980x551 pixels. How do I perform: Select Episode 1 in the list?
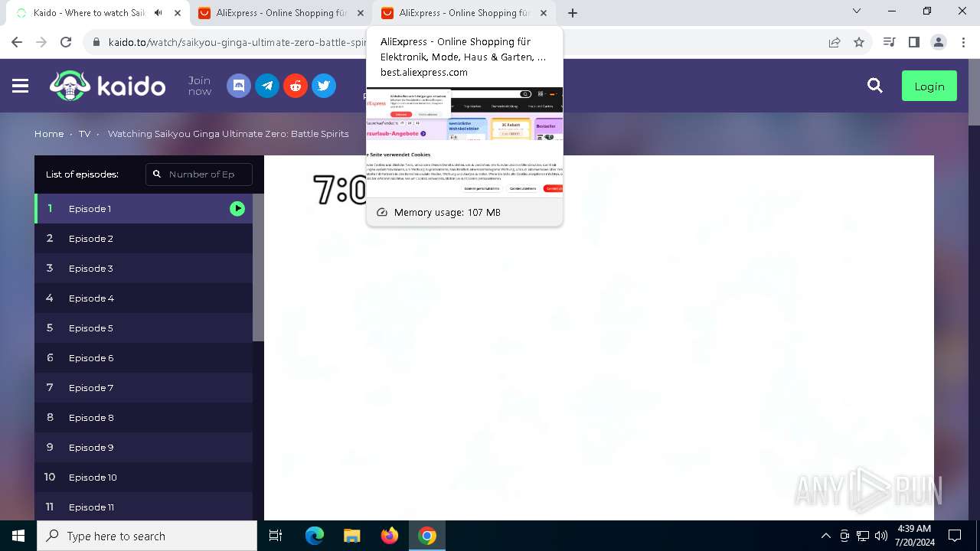click(143, 208)
